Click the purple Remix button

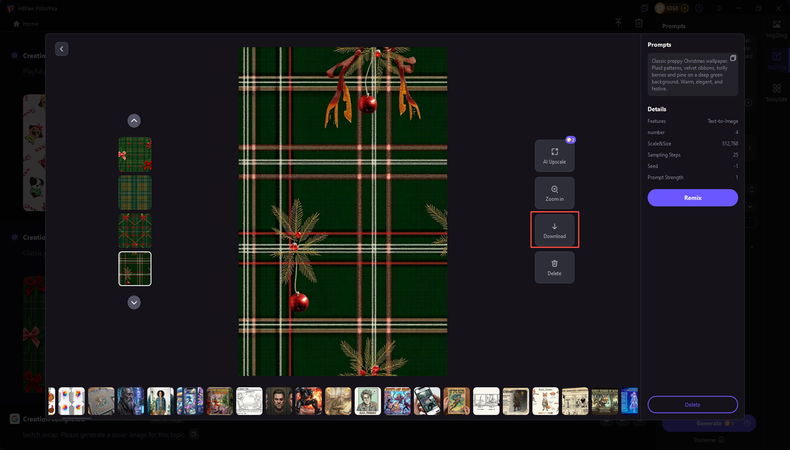click(x=692, y=198)
